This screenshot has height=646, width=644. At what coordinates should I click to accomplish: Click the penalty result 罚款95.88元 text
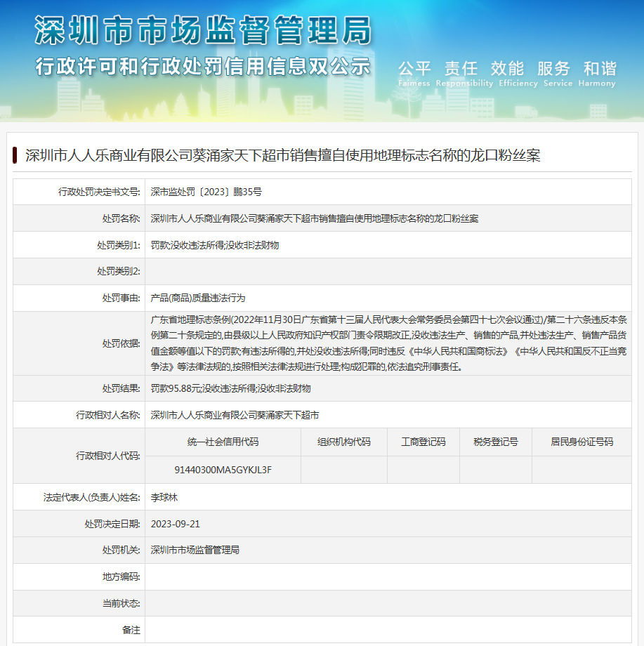click(x=230, y=388)
